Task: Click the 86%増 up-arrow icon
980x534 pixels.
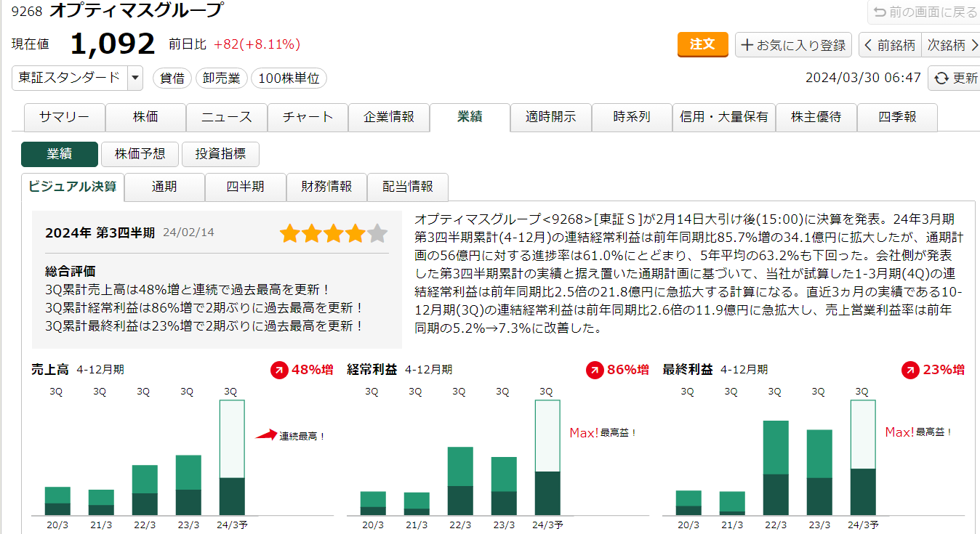Action: point(595,370)
